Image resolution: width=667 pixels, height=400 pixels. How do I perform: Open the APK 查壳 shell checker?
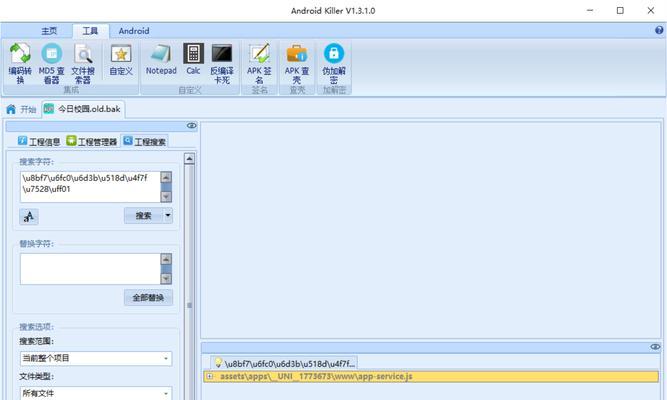296,63
